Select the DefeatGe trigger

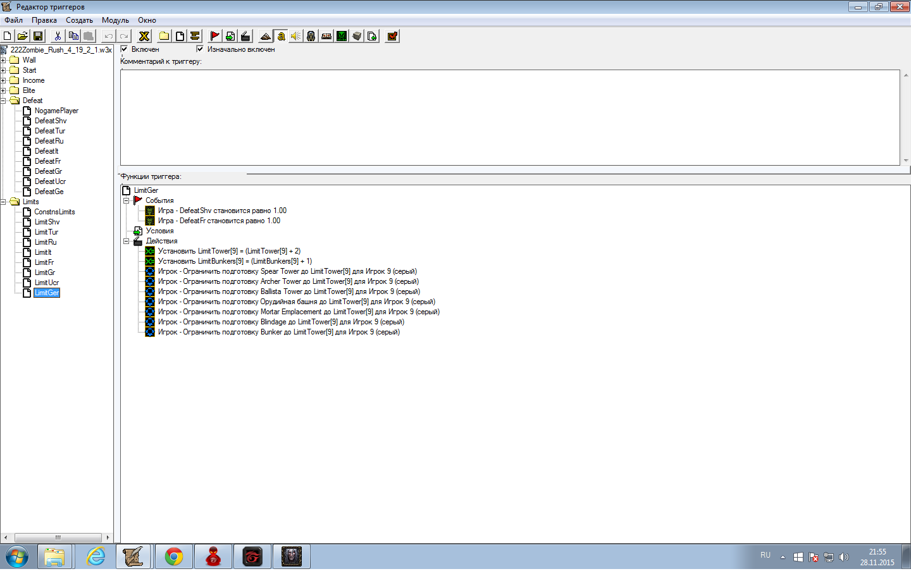pyautogui.click(x=49, y=192)
